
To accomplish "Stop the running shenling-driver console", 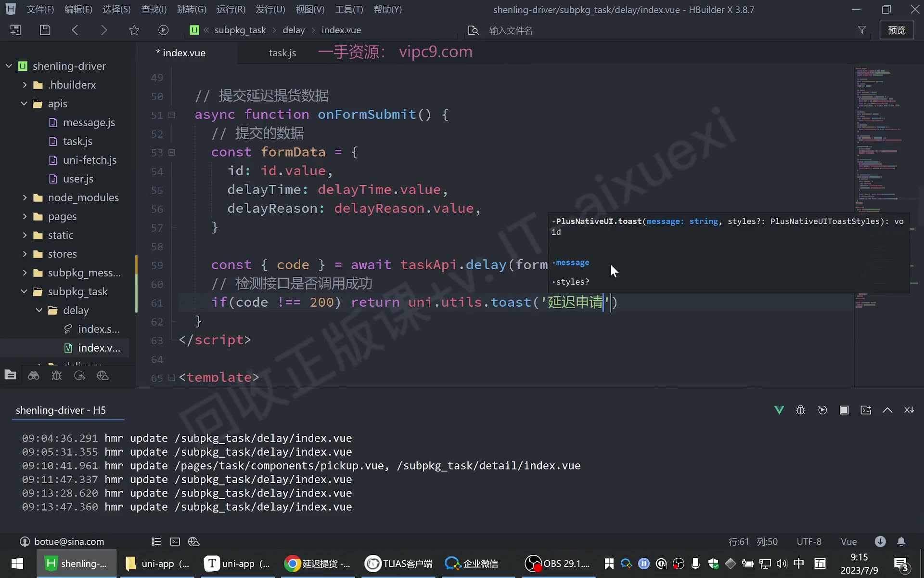I will [x=844, y=410].
